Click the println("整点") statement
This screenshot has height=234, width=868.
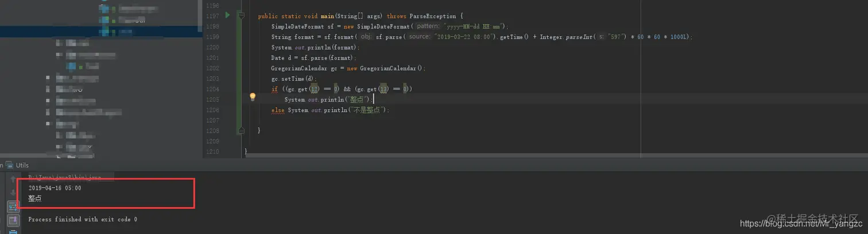point(329,99)
